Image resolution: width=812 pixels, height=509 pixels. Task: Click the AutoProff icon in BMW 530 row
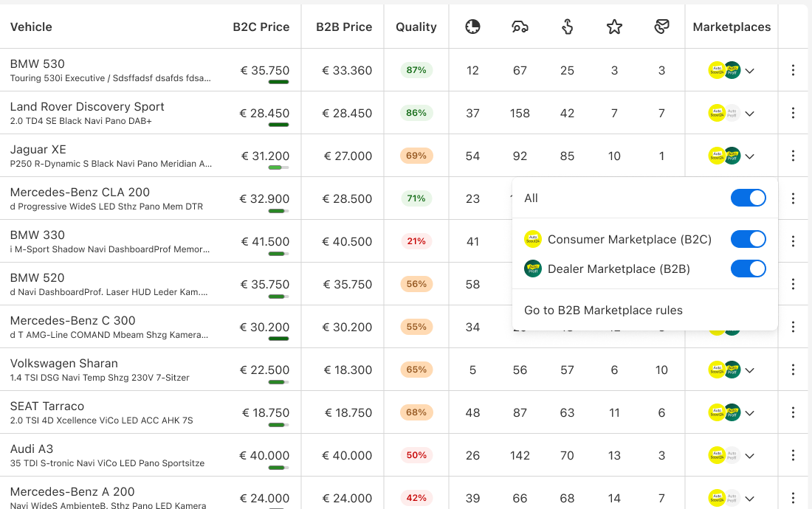[x=732, y=70]
